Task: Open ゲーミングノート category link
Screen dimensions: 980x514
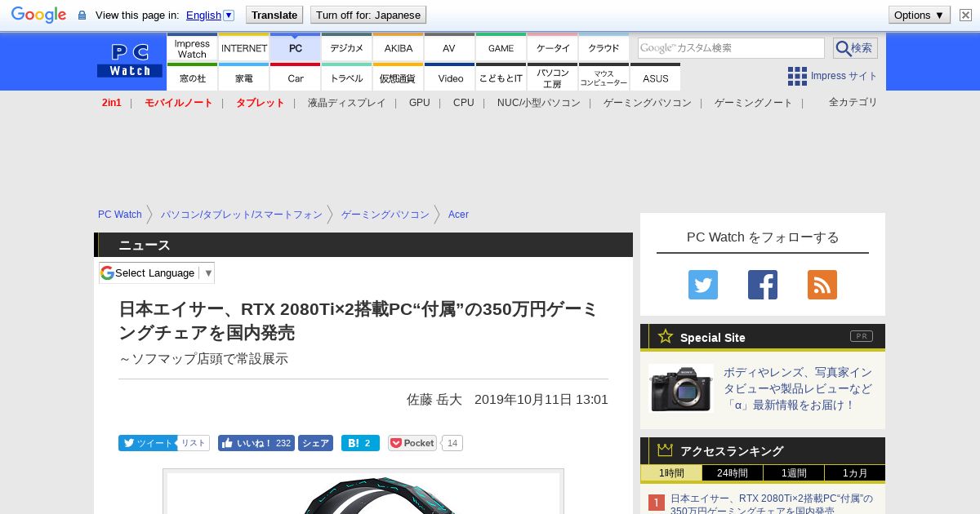Action: click(x=754, y=103)
